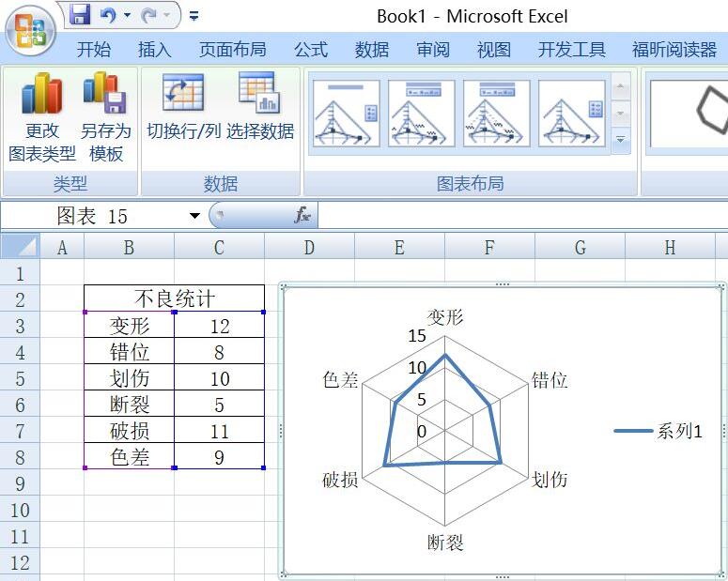Open the Name Box dropdown arrow
728x581 pixels.
(x=194, y=216)
